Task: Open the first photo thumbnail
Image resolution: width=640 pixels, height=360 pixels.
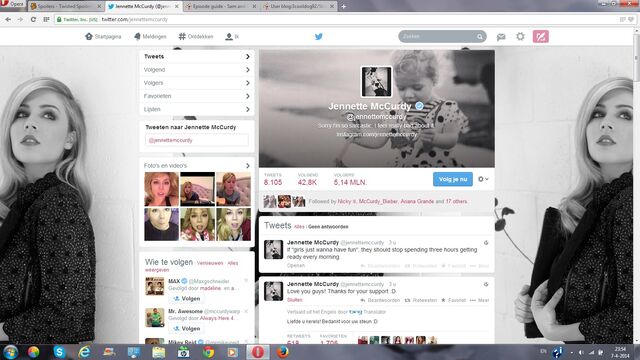Action: click(162, 189)
